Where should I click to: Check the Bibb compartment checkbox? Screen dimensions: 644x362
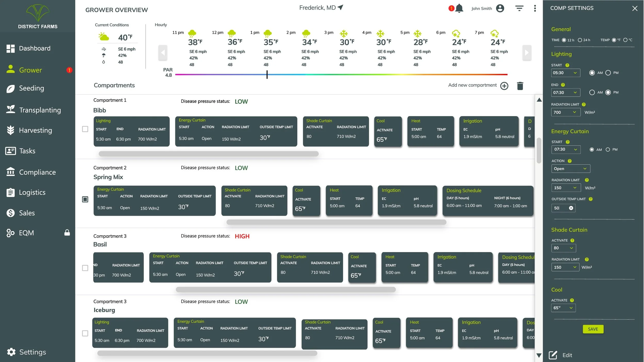pyautogui.click(x=85, y=129)
